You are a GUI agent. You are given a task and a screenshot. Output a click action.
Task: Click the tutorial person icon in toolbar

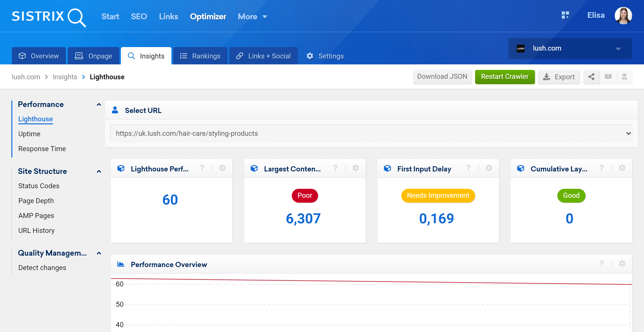coord(624,77)
